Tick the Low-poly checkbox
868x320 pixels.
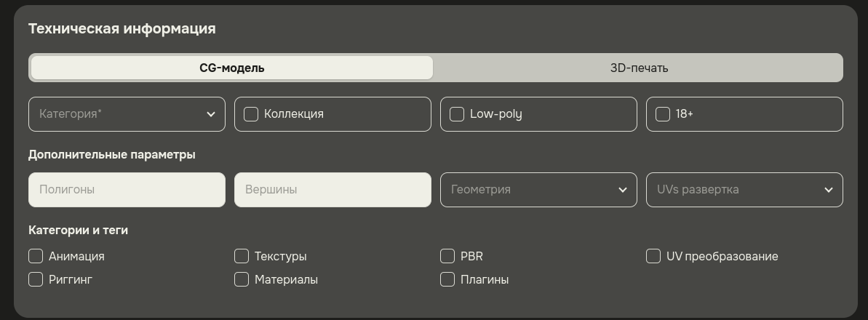(x=457, y=114)
